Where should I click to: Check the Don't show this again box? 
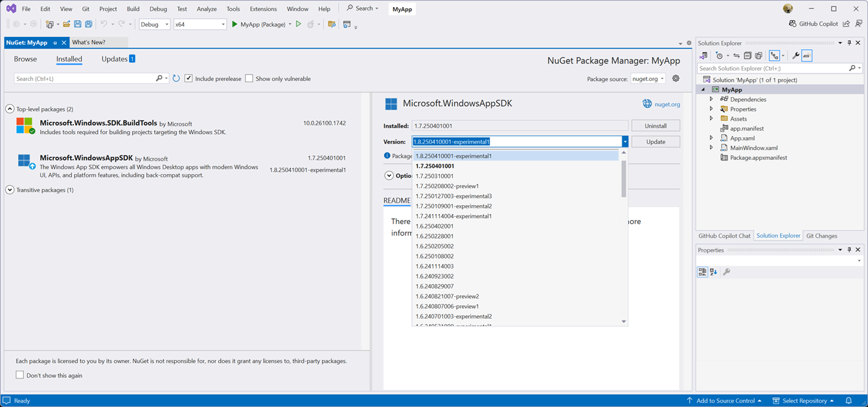[x=19, y=375]
